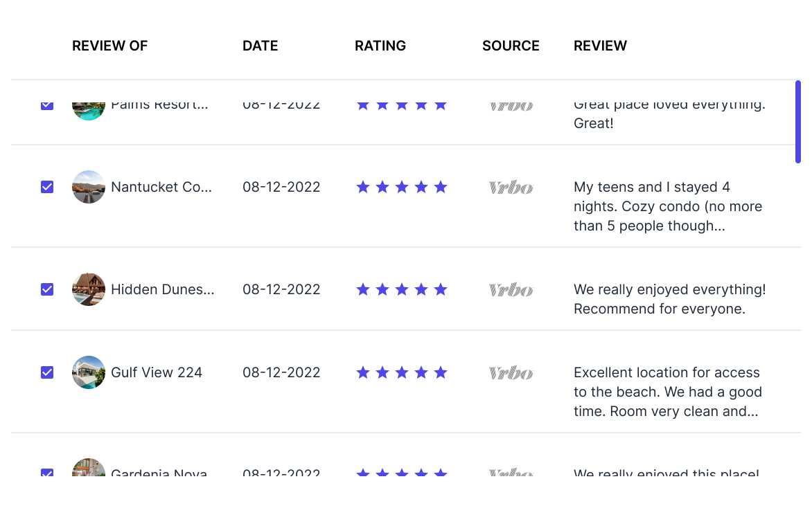Uncheck the Hidden Dunes review checkbox
Screen dimensions: 812x515
pyautogui.click(x=47, y=289)
